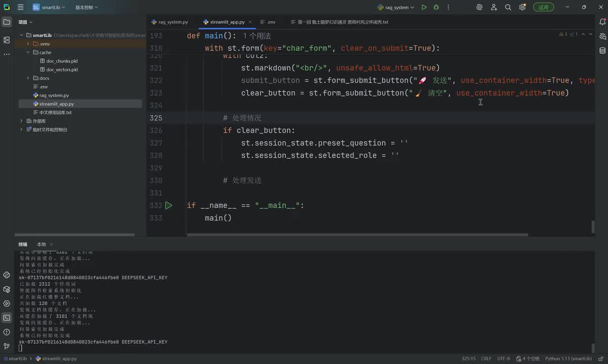Change the UTF-8 file encoding
Viewport: 608px width, 364px height.
[503, 358]
